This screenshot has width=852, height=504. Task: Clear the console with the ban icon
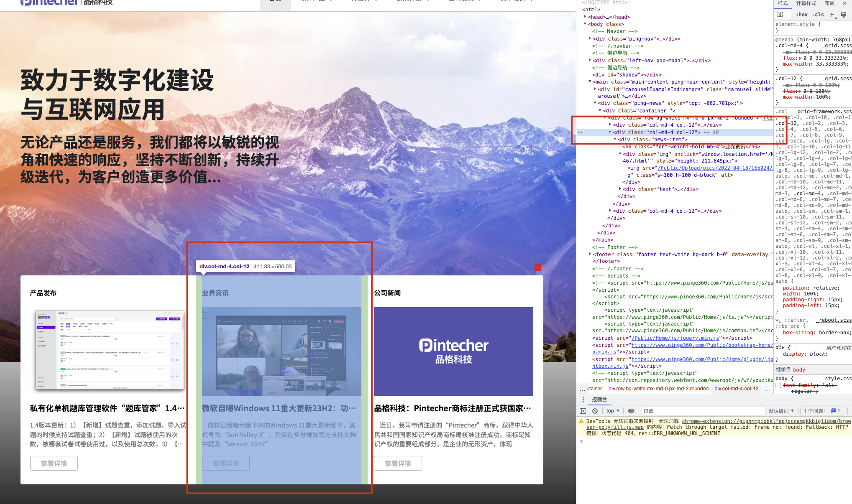(595, 411)
